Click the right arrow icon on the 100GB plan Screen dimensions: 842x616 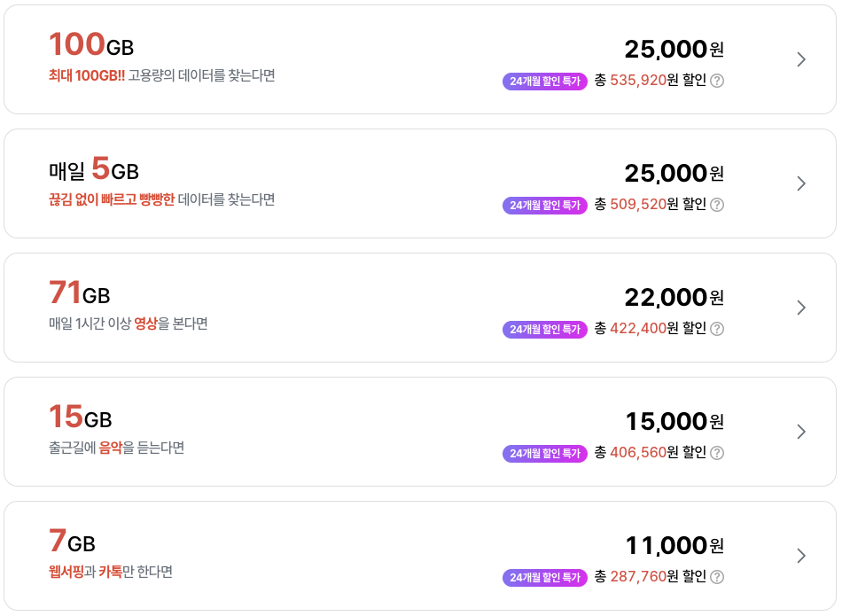[800, 58]
